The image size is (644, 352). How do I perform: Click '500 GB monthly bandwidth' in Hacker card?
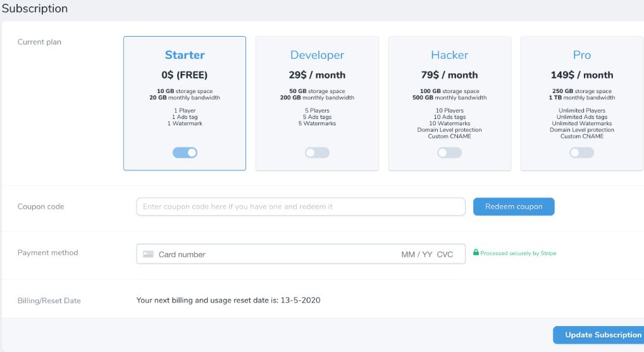click(449, 97)
